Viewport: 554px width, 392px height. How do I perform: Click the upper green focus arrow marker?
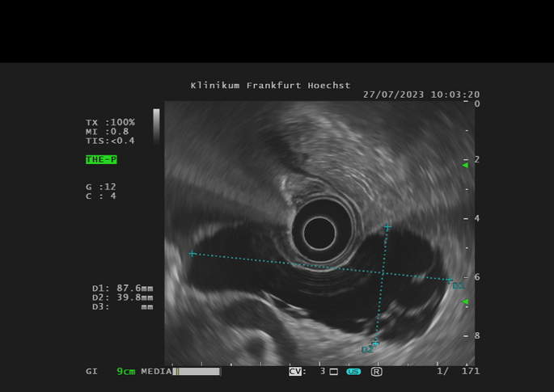[x=465, y=165]
